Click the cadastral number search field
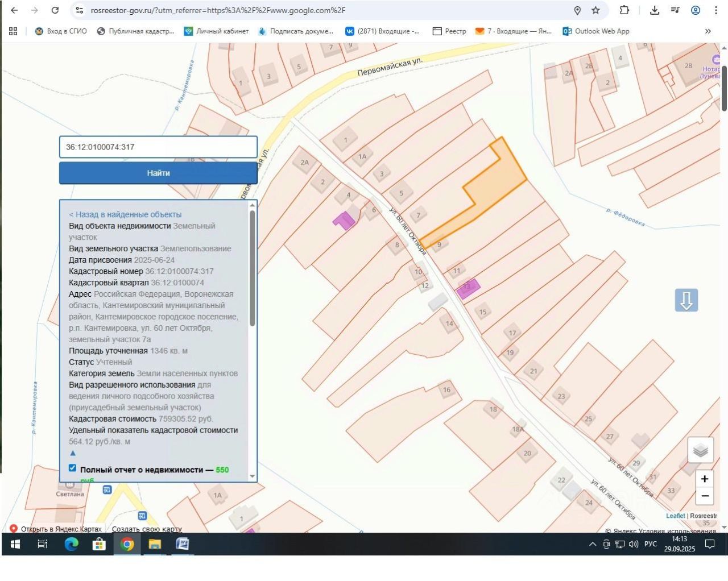The width and height of the screenshot is (728, 581). point(158,147)
